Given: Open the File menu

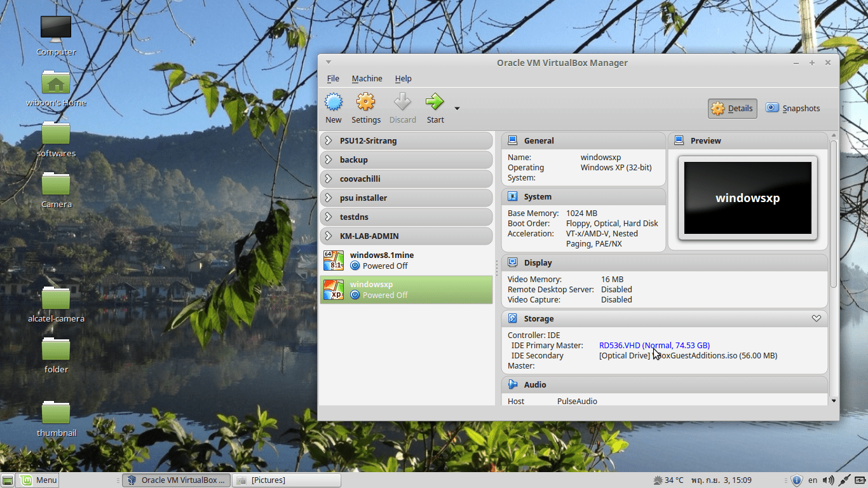Looking at the screenshot, I should 333,79.
